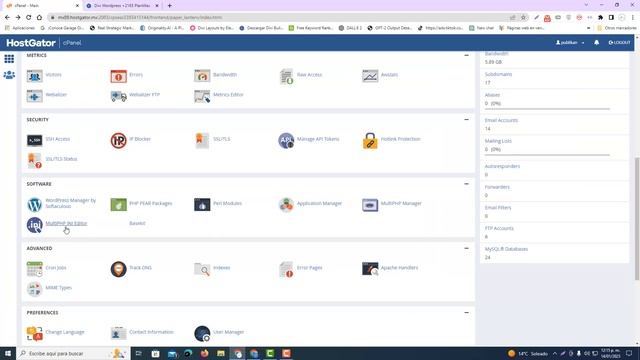Open the SSL/TLS icon
The height and width of the screenshot is (360, 640).
coord(202,140)
